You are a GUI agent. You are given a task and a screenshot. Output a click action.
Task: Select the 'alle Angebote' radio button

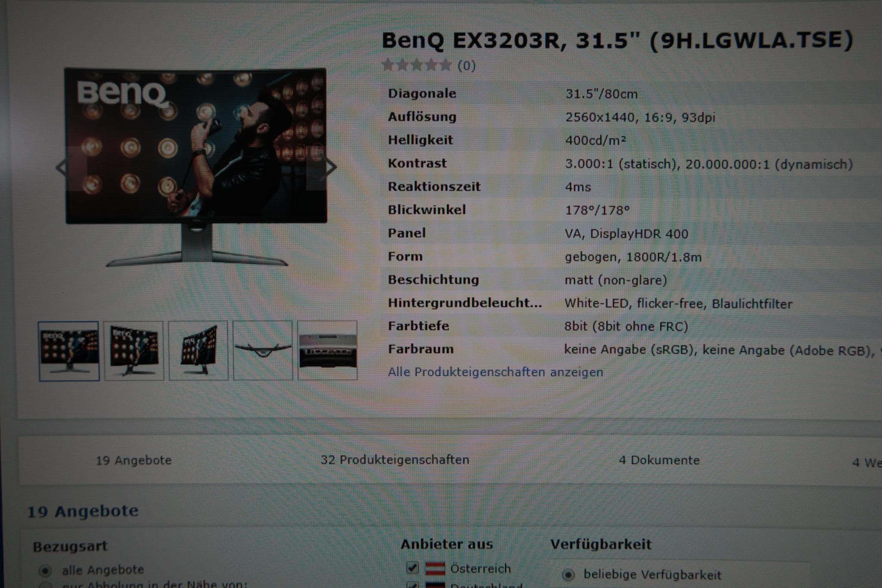point(45,571)
